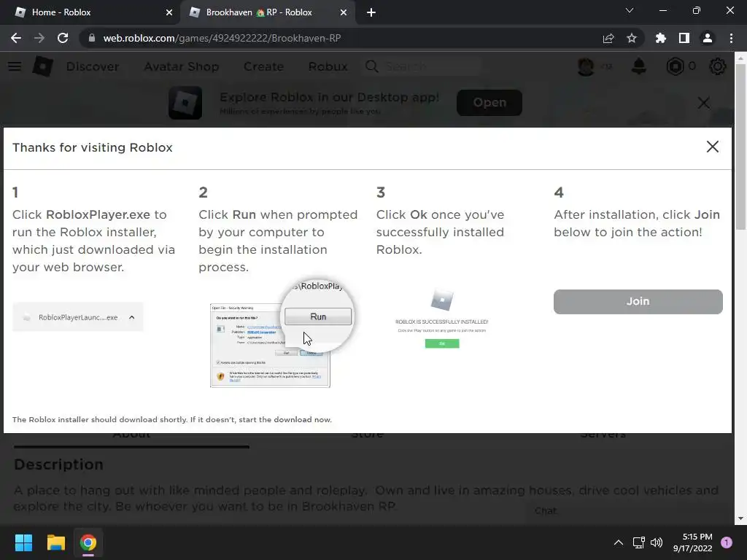The height and width of the screenshot is (560, 747).
Task: Open the user avatar profile icon
Action: coord(586,66)
